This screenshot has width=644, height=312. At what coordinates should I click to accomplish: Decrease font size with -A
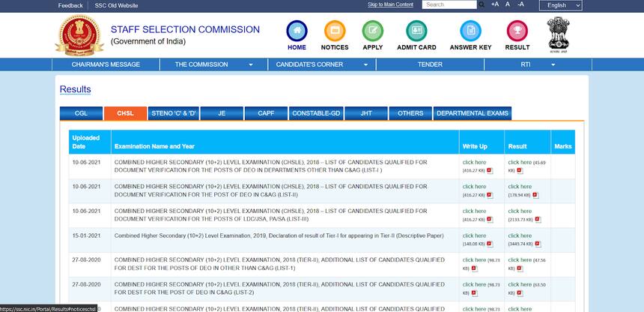[520, 4]
